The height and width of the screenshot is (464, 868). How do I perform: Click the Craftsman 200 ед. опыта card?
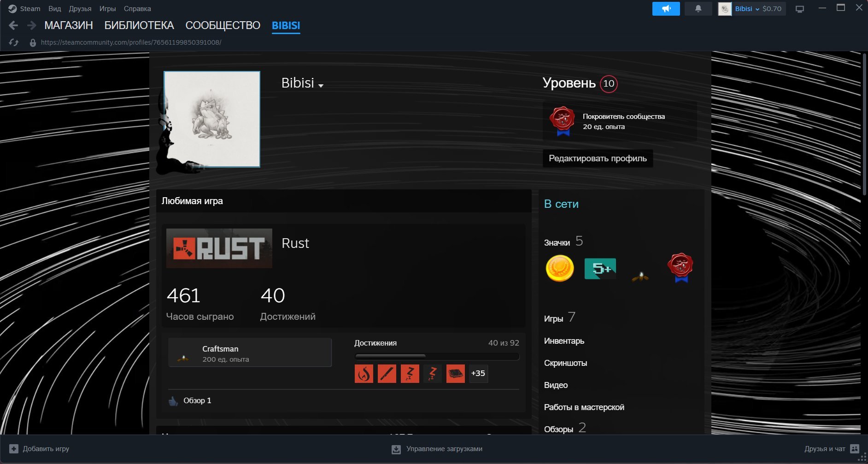250,352
